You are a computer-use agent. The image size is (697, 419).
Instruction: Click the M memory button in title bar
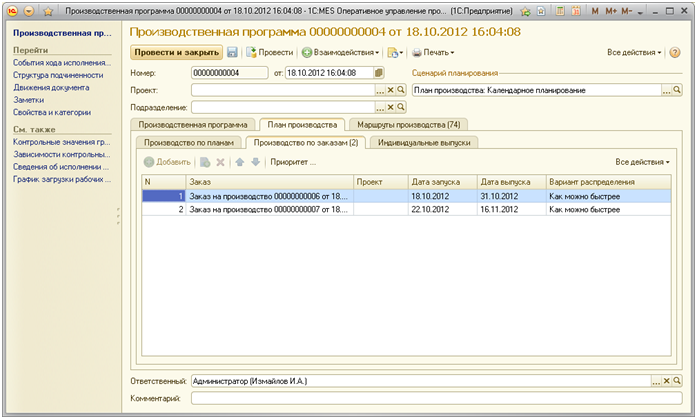(595, 11)
